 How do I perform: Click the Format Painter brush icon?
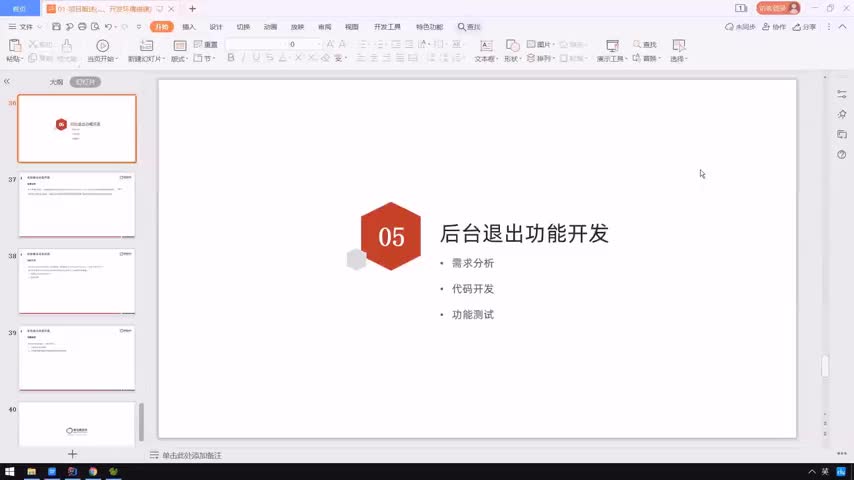66,46
